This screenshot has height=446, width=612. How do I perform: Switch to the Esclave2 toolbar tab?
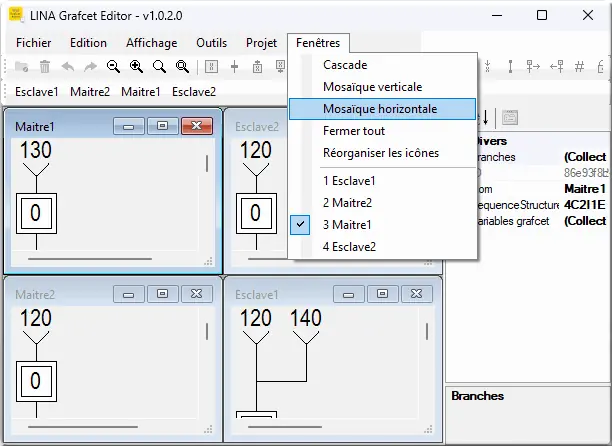tap(194, 92)
